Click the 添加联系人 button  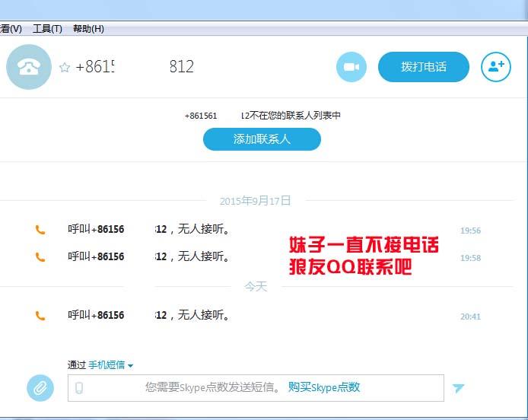point(262,139)
